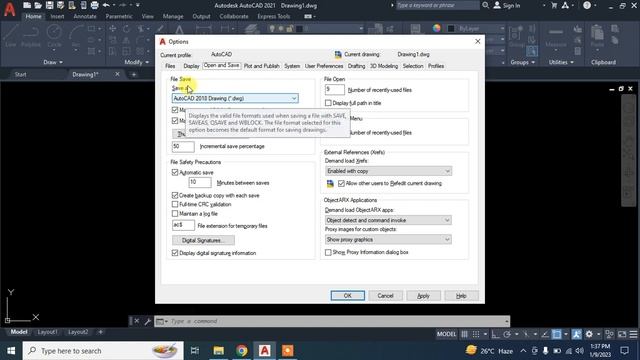Click the Sign In link in the title bar
The width and height of the screenshot is (640, 360).
pos(511,5)
